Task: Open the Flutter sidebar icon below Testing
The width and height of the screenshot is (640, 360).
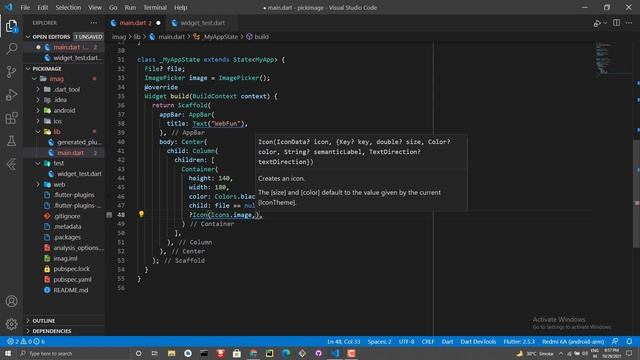Action: [11, 164]
